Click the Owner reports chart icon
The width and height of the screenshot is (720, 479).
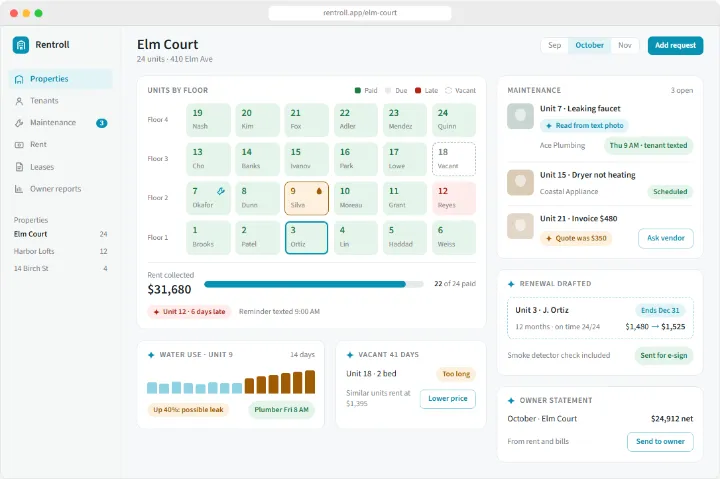click(x=19, y=189)
